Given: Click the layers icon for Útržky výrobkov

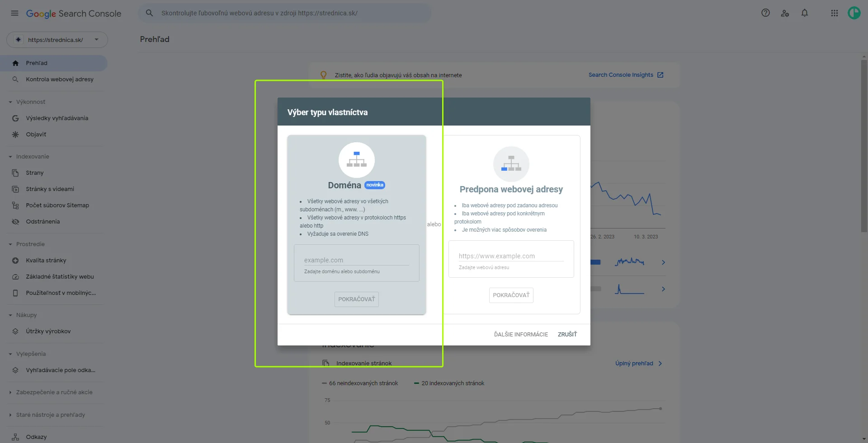Looking at the screenshot, I should [x=15, y=331].
